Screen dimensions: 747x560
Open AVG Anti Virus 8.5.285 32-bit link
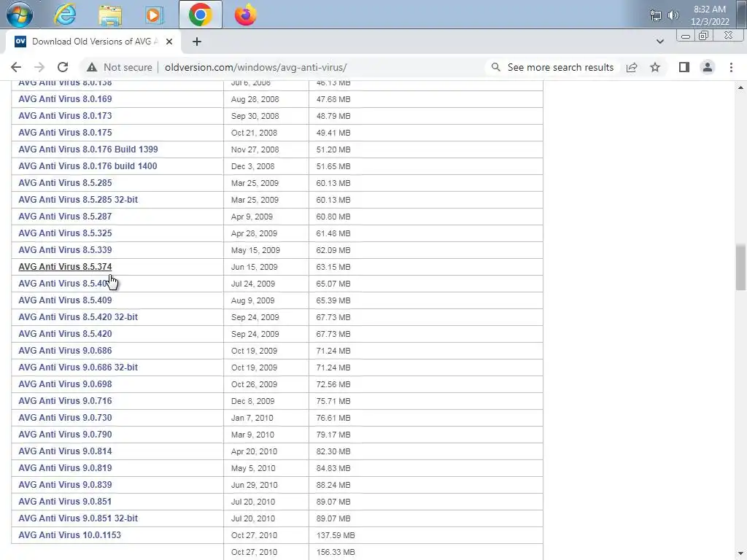78,200
